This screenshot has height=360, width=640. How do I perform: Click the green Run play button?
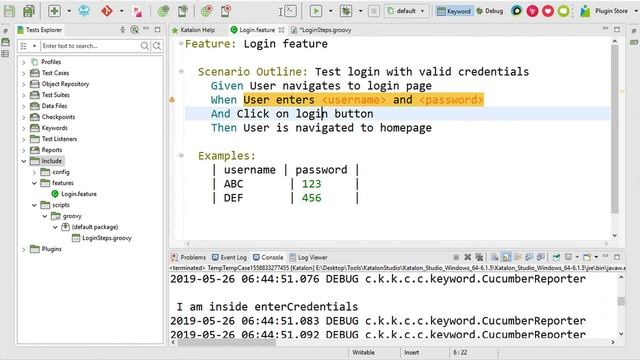tap(316, 11)
